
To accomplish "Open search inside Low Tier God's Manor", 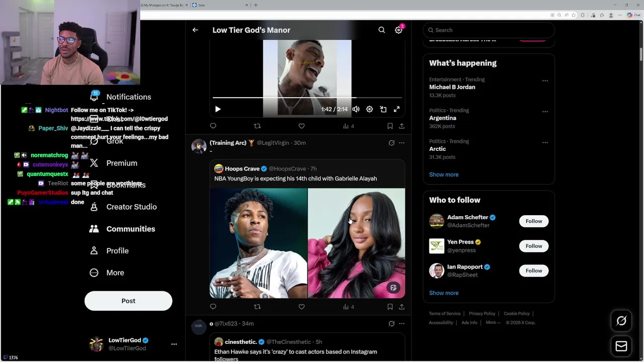I will coord(382,30).
